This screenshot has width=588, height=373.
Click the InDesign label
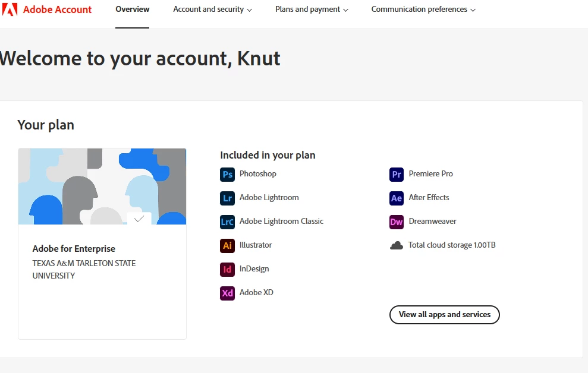click(x=254, y=269)
